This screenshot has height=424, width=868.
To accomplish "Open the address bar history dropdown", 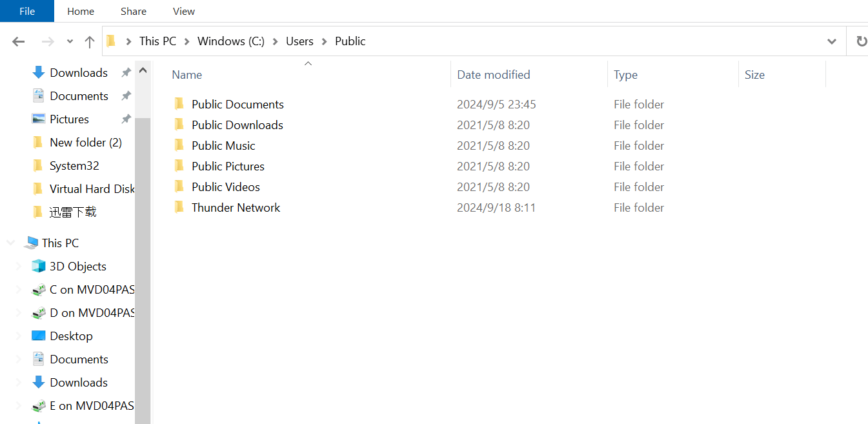I will pyautogui.click(x=831, y=41).
